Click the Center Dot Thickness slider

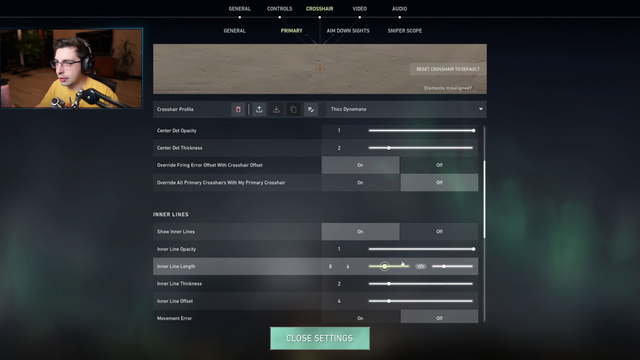click(421, 148)
